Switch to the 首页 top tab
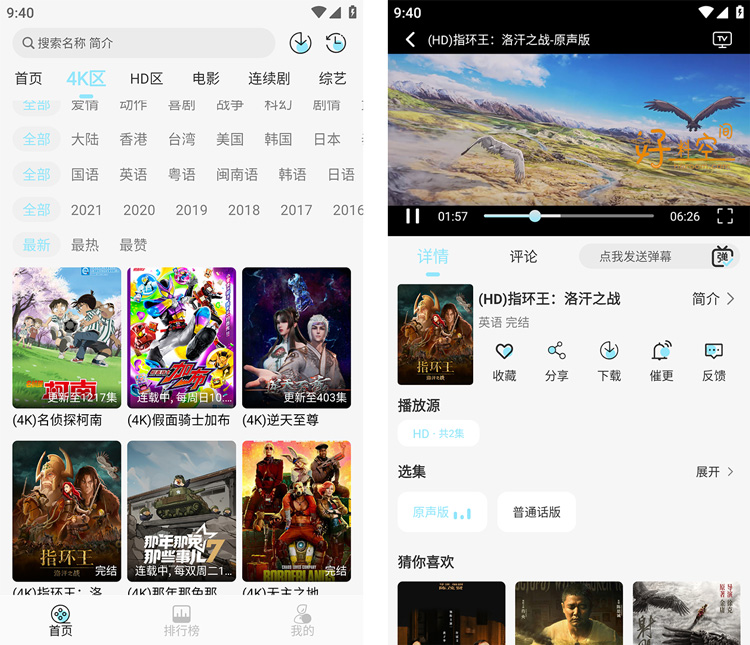This screenshot has width=750, height=645. click(x=28, y=78)
